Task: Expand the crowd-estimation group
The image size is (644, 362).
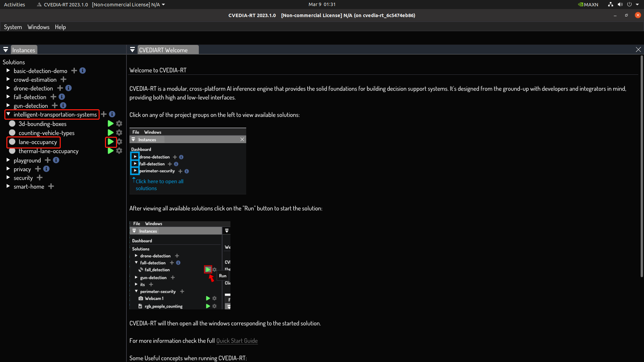Action: point(8,79)
